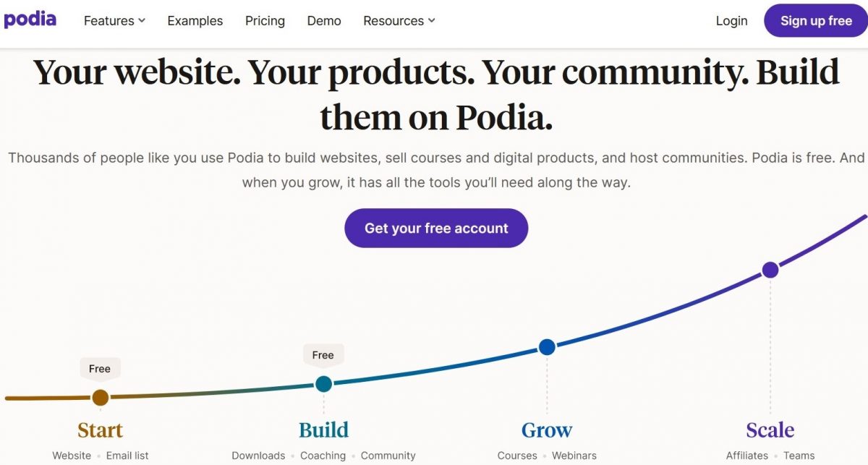Screen dimensions: 868x465
Task: Click the Login link
Action: click(731, 21)
